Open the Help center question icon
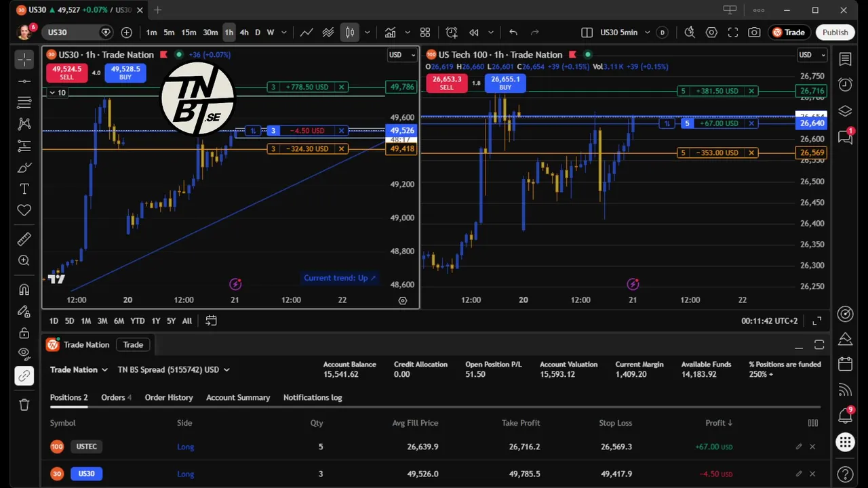Image resolution: width=868 pixels, height=488 pixels. [x=845, y=474]
